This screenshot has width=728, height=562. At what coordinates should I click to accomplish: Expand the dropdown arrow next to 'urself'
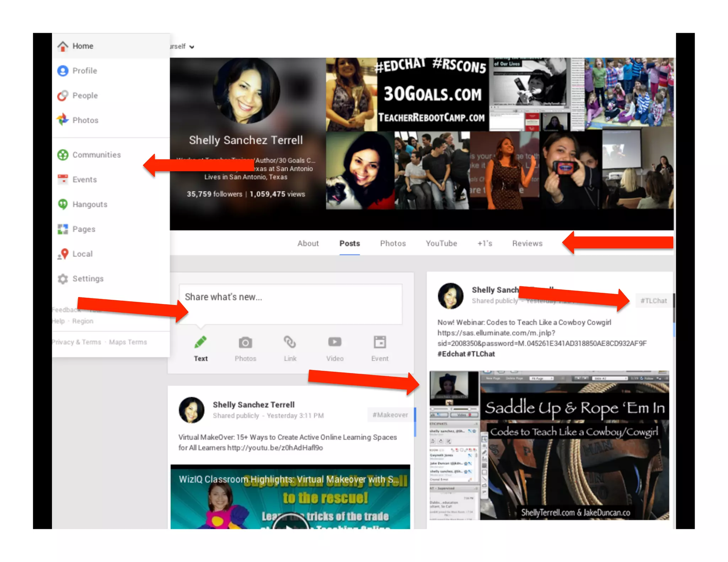tap(192, 47)
